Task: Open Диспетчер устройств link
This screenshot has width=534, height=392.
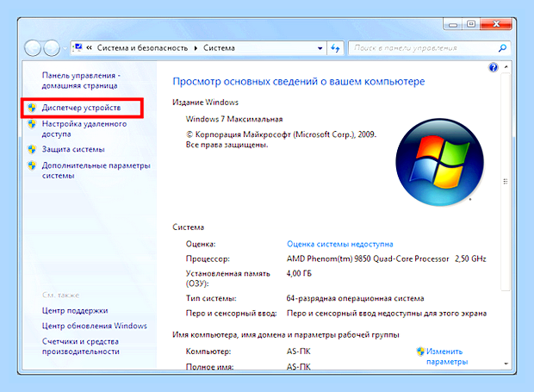Action: coord(81,108)
